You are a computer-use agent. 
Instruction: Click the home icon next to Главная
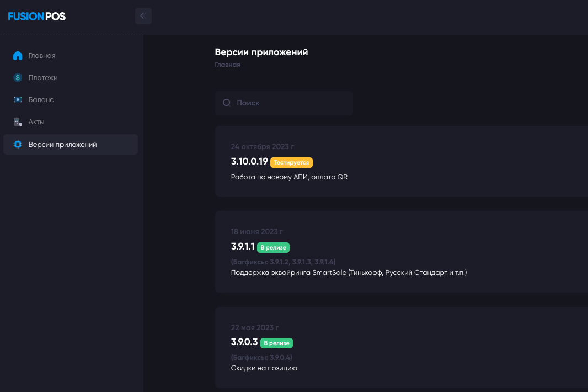[18, 55]
